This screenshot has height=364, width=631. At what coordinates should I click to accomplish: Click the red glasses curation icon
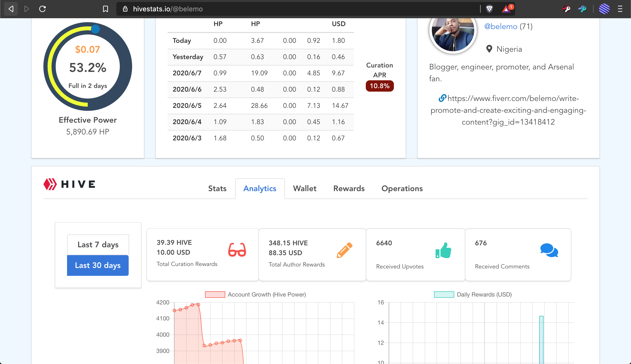point(237,250)
